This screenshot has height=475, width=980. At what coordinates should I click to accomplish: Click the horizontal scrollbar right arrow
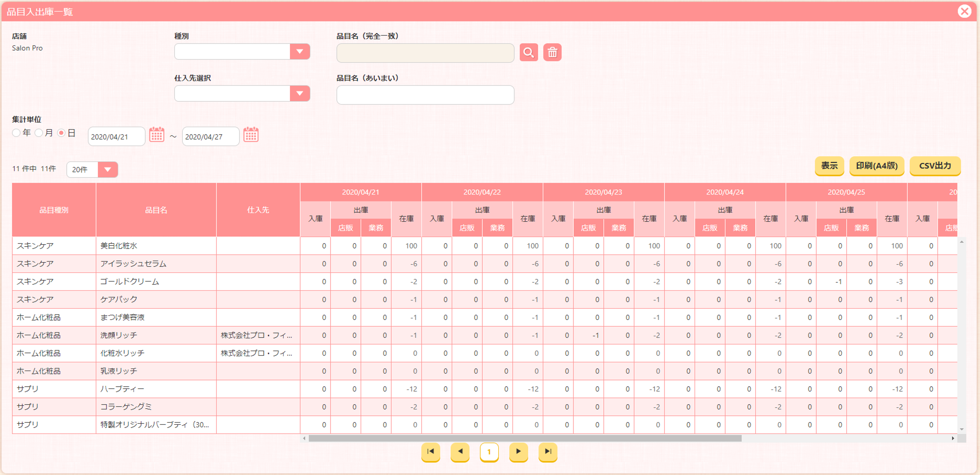[x=953, y=438]
